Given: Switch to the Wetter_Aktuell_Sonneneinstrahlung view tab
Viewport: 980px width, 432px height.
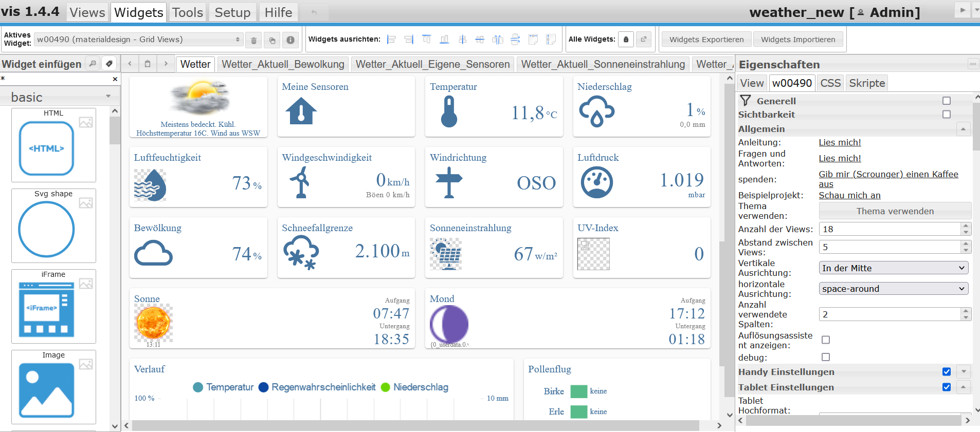Looking at the screenshot, I should (603, 64).
